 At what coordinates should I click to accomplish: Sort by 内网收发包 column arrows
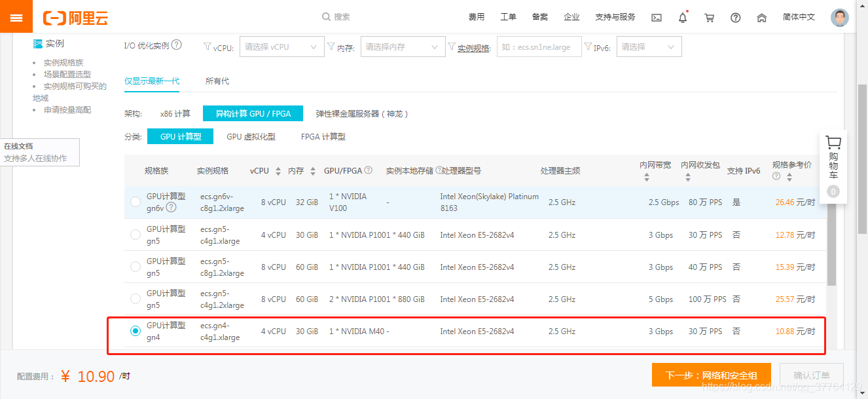coord(688,177)
